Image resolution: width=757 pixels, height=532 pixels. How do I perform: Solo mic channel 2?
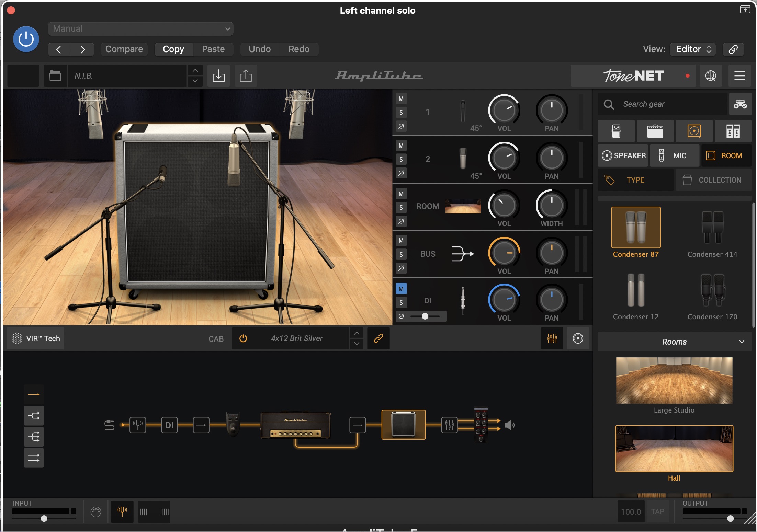[401, 159]
